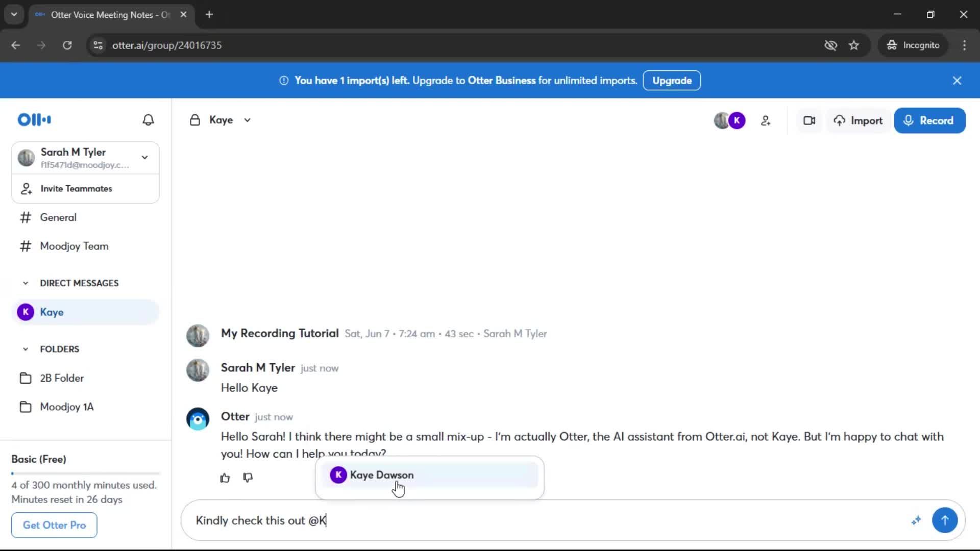
Task: Click the address bar URL
Action: pyautogui.click(x=167, y=45)
